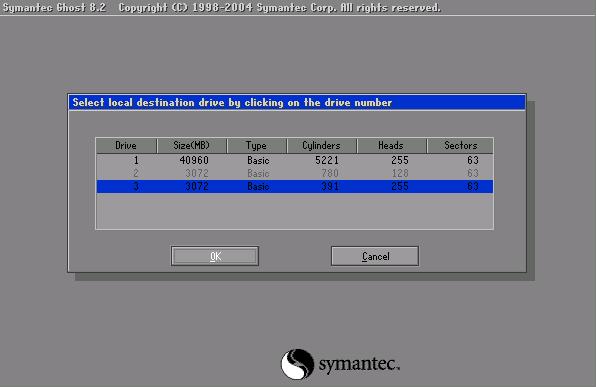Click the 391 cylinders value in drive 3
Image resolution: width=596 pixels, height=387 pixels.
[x=330, y=186]
